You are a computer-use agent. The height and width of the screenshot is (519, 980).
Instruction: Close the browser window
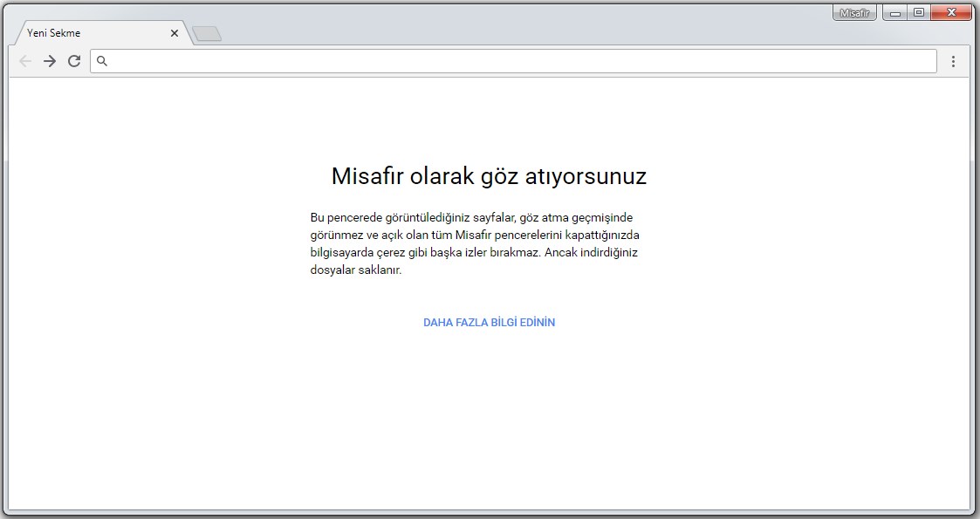(951, 13)
